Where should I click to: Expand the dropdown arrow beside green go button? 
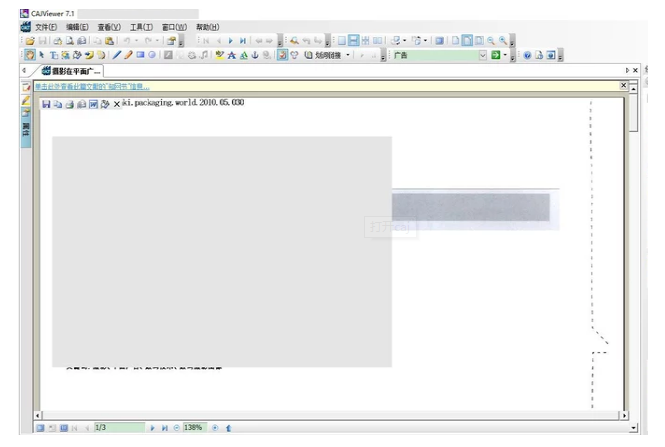point(505,56)
